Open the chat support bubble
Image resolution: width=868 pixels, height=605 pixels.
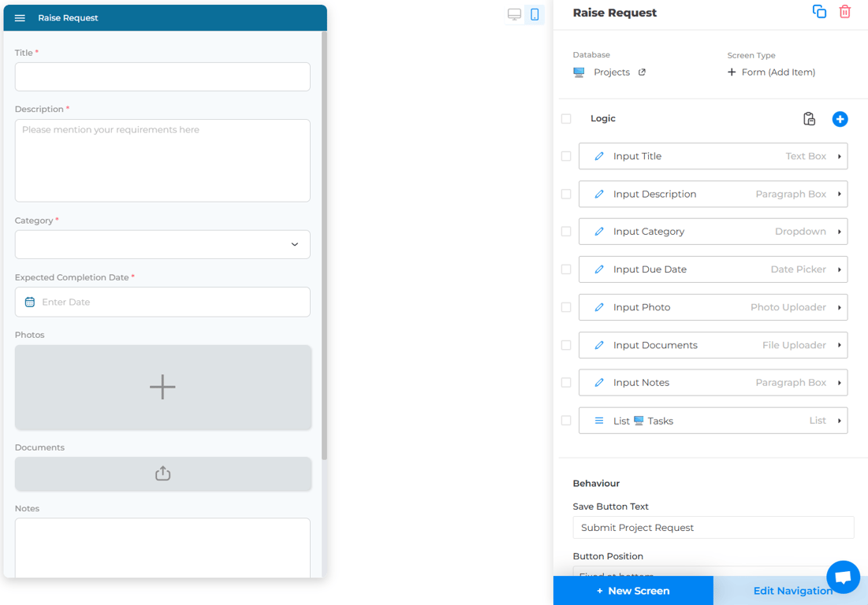click(x=843, y=577)
